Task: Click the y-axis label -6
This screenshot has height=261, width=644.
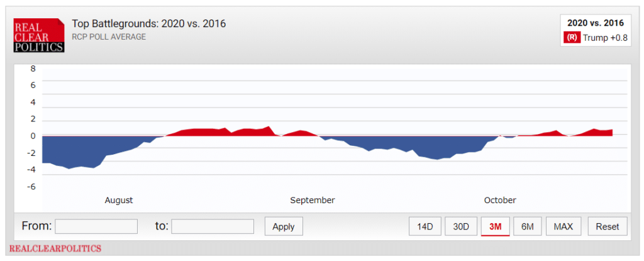Action: (31, 187)
